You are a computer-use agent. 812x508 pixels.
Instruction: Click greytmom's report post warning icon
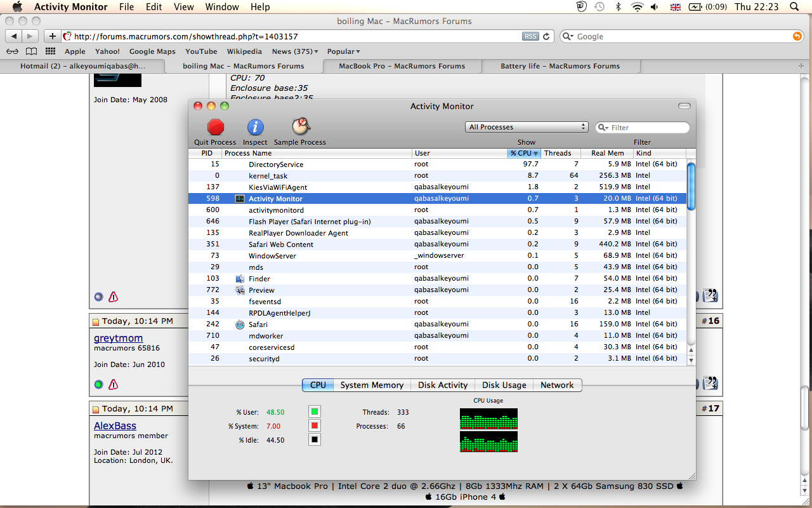pos(113,384)
